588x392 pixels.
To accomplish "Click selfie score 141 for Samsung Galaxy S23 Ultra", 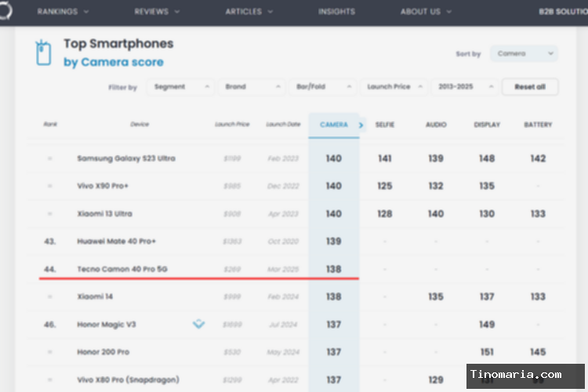I will pyautogui.click(x=385, y=158).
